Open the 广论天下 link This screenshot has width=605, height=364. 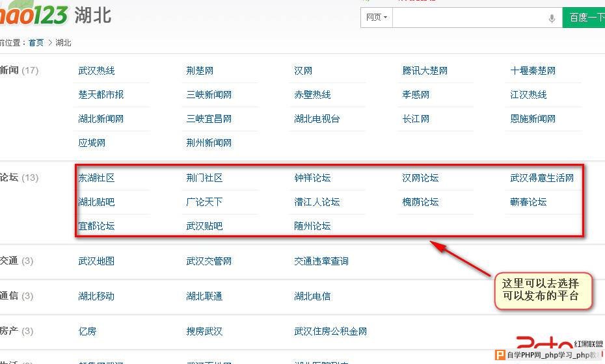(204, 201)
